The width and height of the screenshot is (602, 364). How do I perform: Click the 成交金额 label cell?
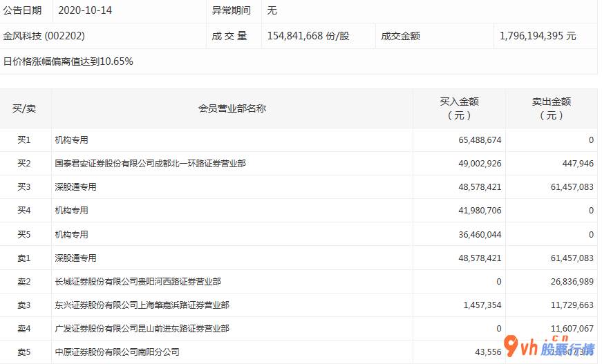(x=400, y=36)
